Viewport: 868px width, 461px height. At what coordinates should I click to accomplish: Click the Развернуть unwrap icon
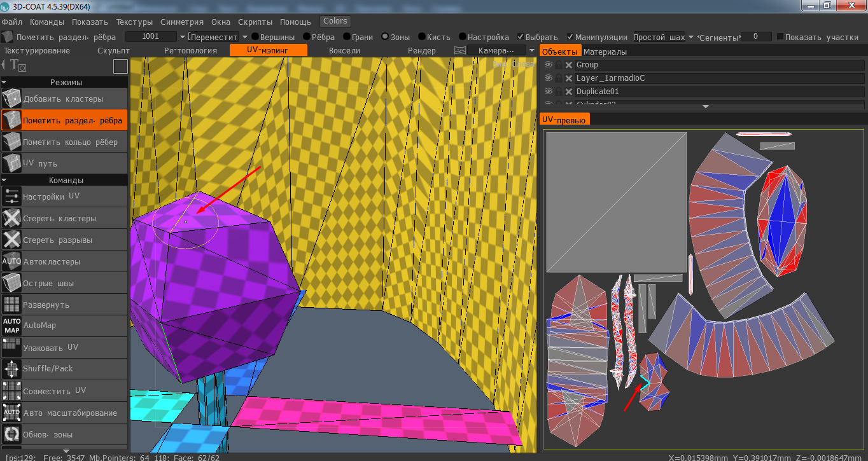pyautogui.click(x=11, y=305)
